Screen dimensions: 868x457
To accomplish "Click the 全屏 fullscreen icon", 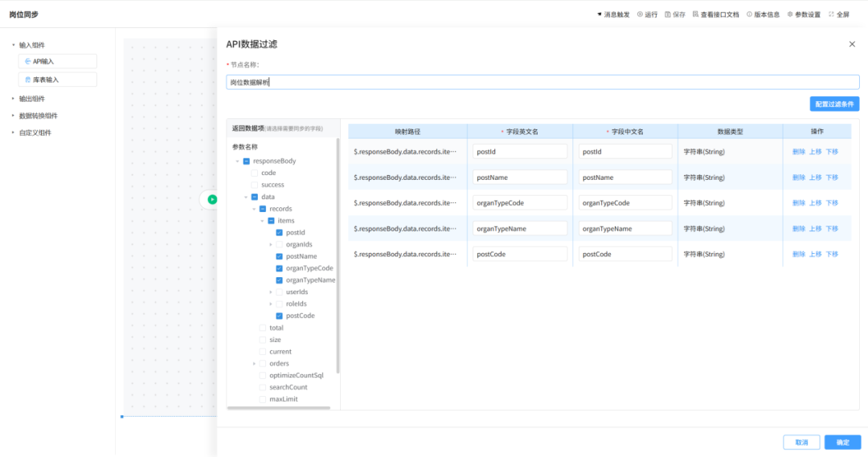I will click(x=832, y=14).
